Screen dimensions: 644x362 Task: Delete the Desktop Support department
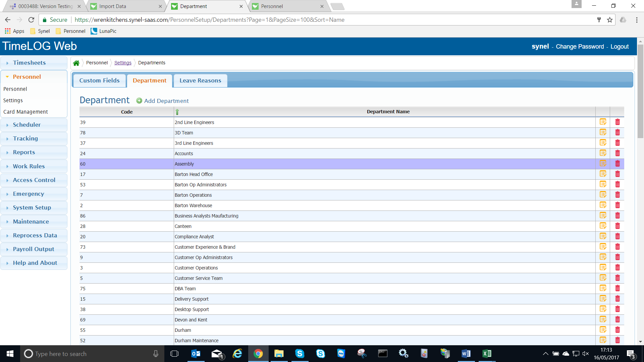[x=618, y=309]
